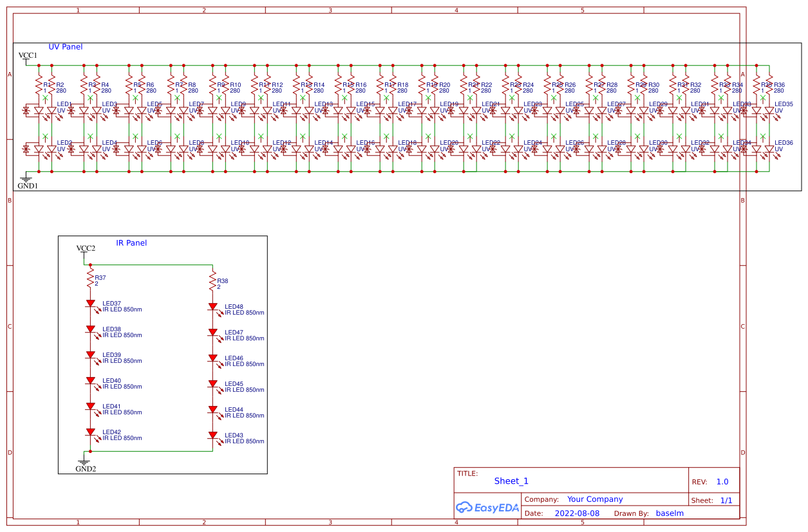Click the REV value 1.0

pyautogui.click(x=722, y=482)
